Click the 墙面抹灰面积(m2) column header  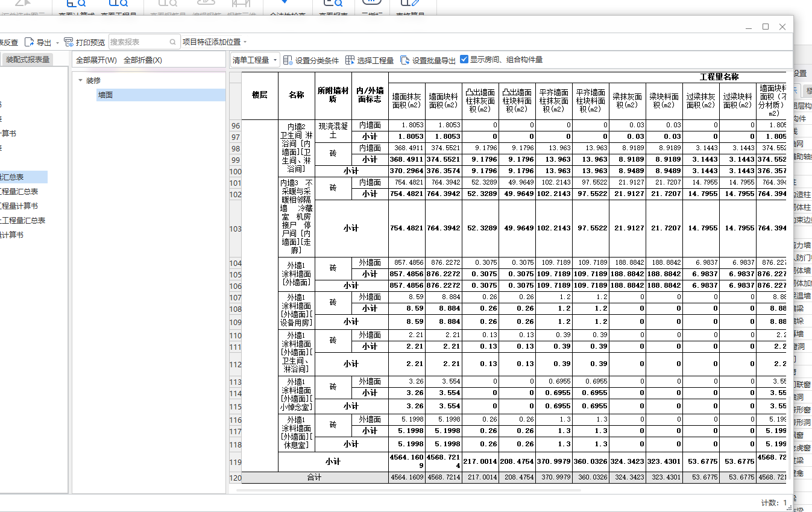pyautogui.click(x=407, y=101)
